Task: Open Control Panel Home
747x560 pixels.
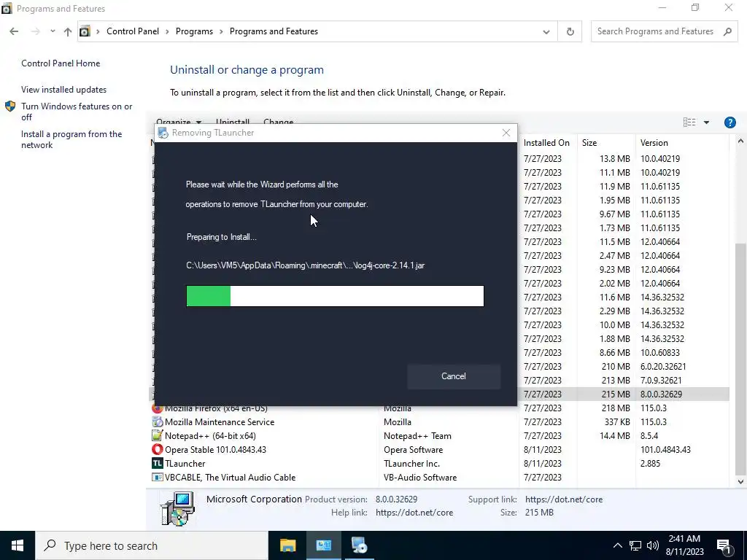Action: click(x=61, y=63)
